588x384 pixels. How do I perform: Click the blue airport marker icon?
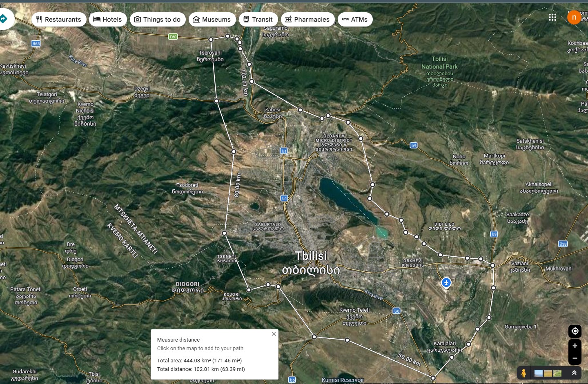click(x=446, y=282)
